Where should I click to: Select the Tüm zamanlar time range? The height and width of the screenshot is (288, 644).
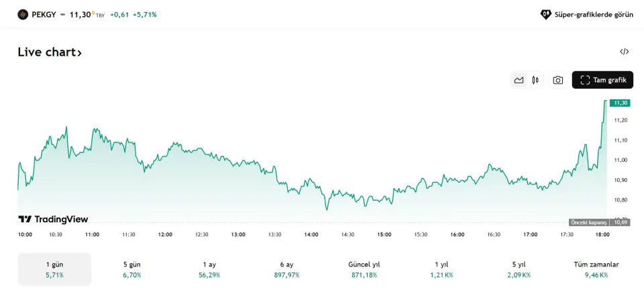pos(596,269)
